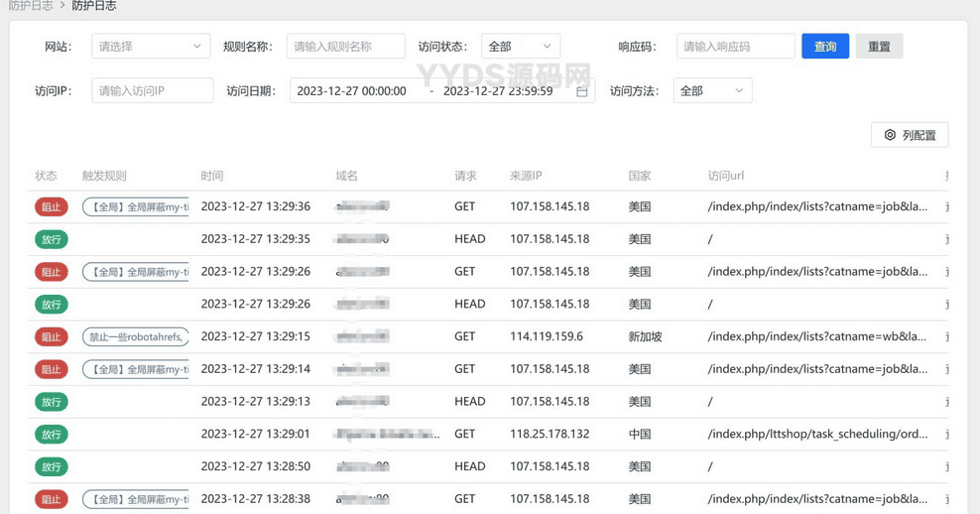Click the 防护日志 breadcrumb parent link
This screenshot has width=980, height=514.
point(30,6)
